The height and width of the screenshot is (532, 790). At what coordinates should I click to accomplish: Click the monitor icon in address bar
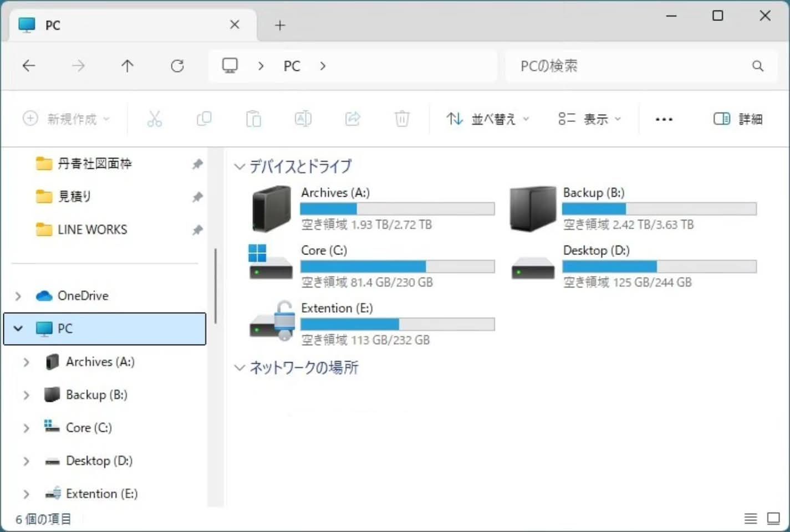click(x=230, y=65)
